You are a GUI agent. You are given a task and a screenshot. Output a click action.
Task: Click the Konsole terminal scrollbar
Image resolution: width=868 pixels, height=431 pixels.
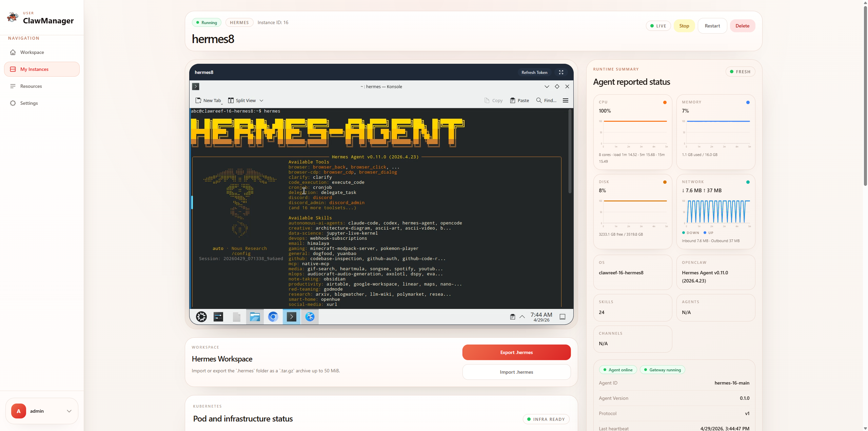point(570,151)
